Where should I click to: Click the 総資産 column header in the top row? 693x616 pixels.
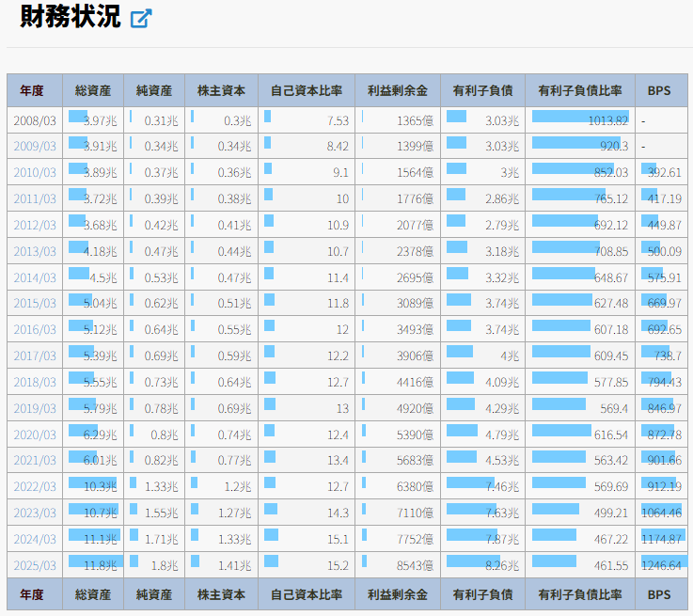93,91
